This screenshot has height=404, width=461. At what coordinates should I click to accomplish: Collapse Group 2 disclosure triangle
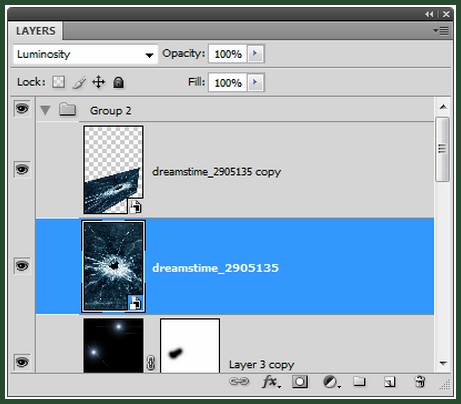[45, 110]
